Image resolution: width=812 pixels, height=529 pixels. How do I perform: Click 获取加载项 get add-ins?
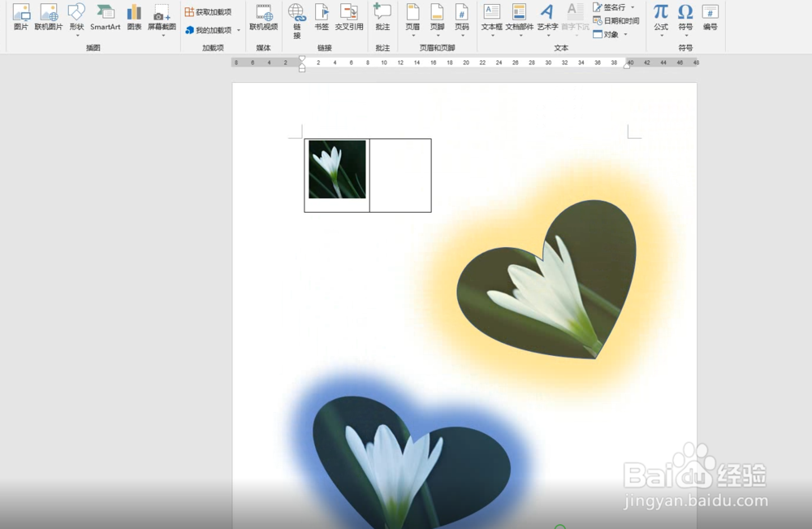click(x=208, y=12)
